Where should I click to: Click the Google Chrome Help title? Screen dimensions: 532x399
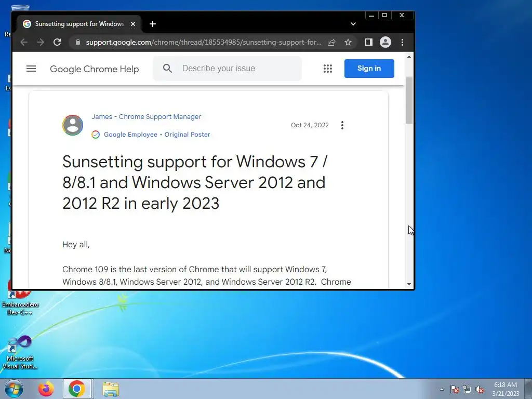coord(95,69)
